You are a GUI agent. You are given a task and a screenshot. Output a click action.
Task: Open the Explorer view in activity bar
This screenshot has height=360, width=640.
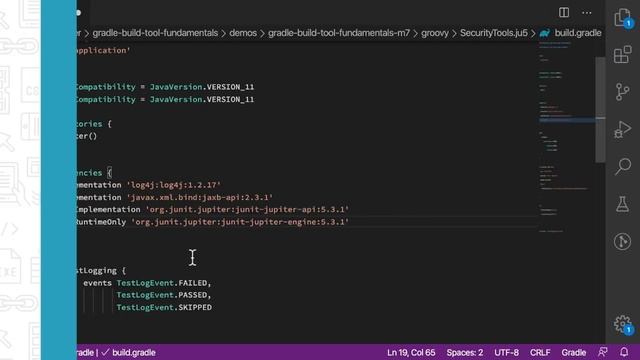coord(622,18)
